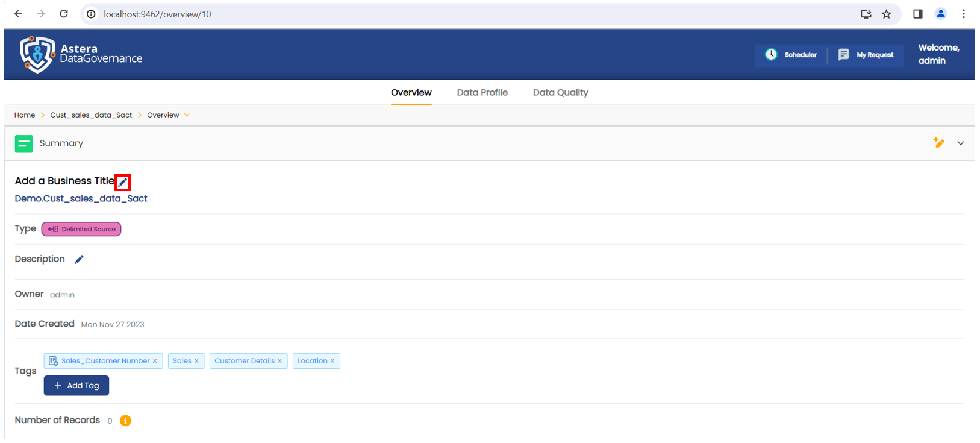Image resolution: width=980 pixels, height=443 pixels.
Task: Click the Add Tag button
Action: pos(76,386)
